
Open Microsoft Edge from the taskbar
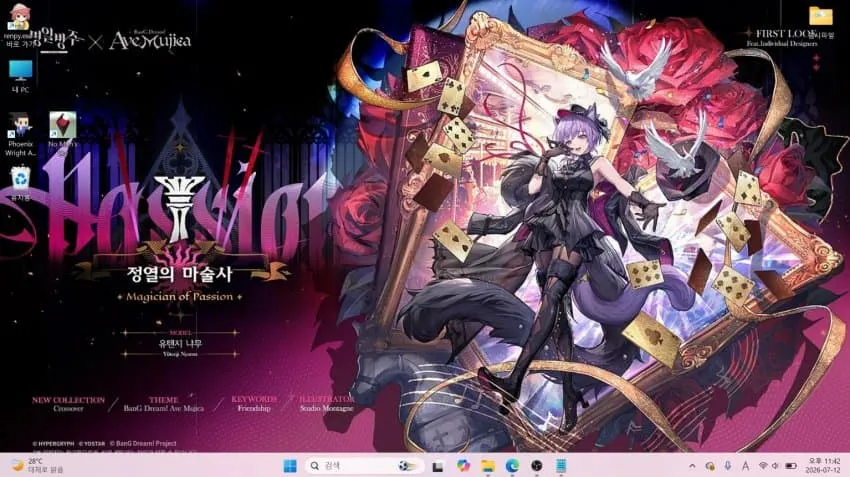click(x=512, y=466)
